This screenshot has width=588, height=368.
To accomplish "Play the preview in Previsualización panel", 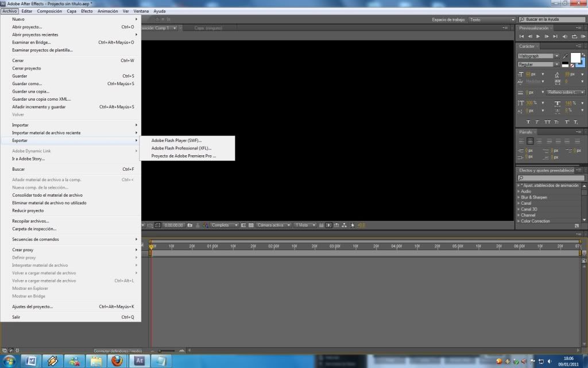I will (x=538, y=36).
